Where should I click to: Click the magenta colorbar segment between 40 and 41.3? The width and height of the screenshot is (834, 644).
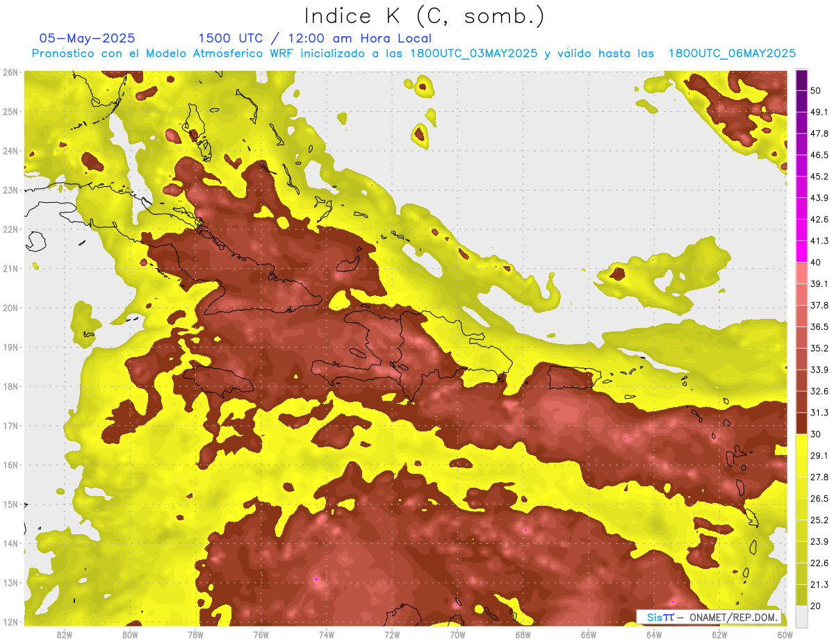tap(801, 251)
